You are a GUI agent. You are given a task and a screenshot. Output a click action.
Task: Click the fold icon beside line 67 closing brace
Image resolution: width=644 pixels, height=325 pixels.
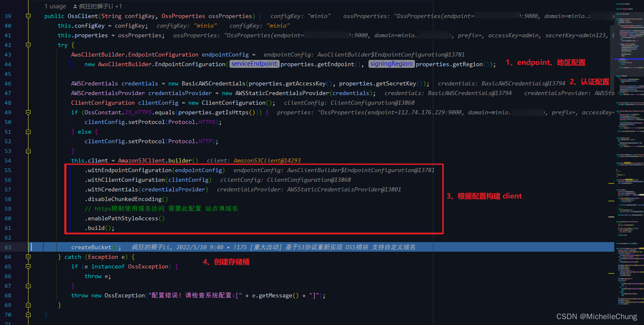[x=28, y=286]
